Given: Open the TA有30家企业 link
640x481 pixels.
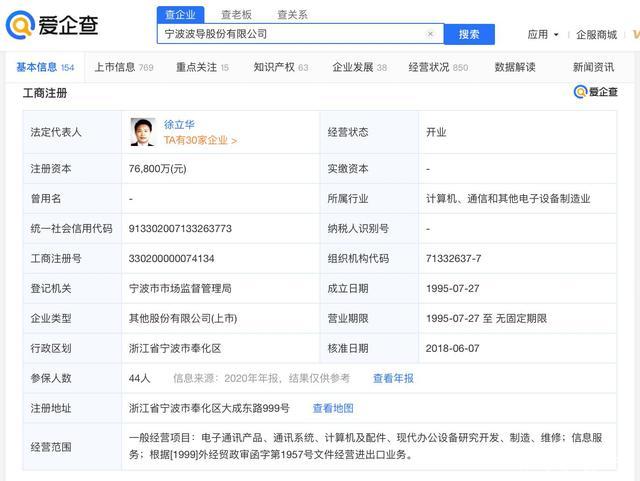Looking at the screenshot, I should 200,140.
